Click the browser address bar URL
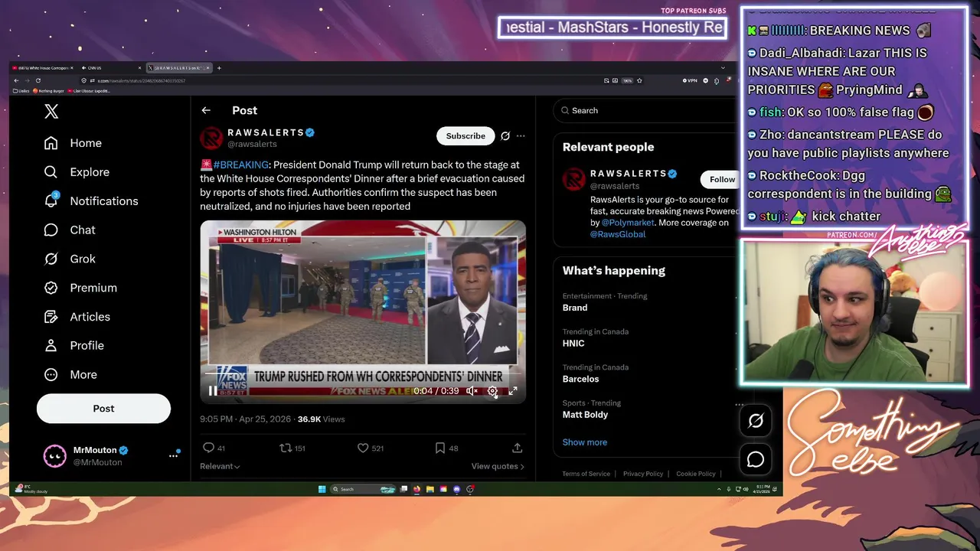 tap(142, 80)
